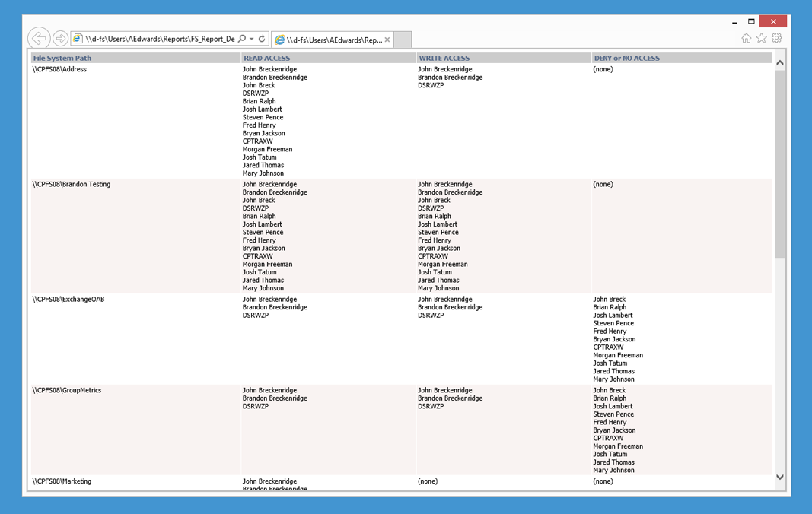
Task: Refresh the page with the reload icon
Action: pyautogui.click(x=262, y=39)
